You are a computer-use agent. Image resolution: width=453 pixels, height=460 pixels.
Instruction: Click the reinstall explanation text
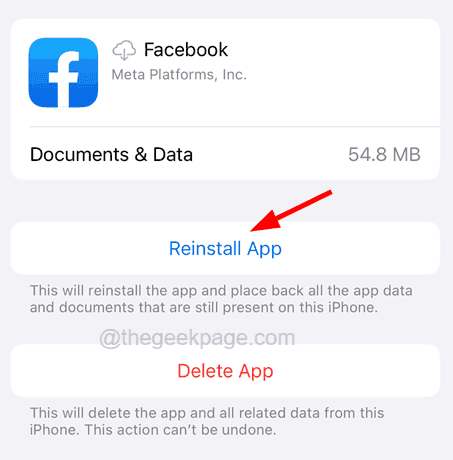[x=221, y=299]
